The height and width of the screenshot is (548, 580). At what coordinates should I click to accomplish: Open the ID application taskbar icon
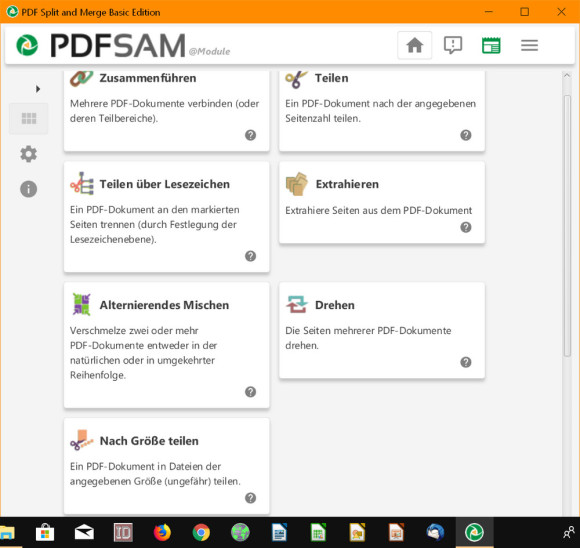click(123, 533)
